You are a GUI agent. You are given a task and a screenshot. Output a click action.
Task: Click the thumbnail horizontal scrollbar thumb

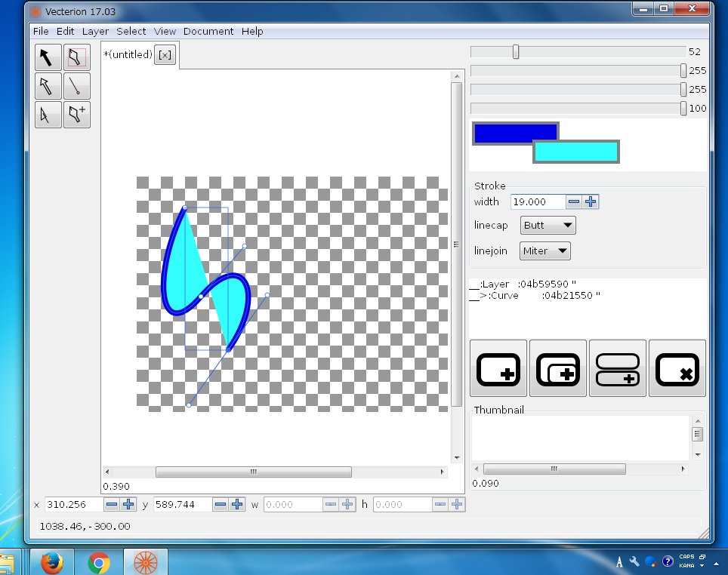[554, 469]
